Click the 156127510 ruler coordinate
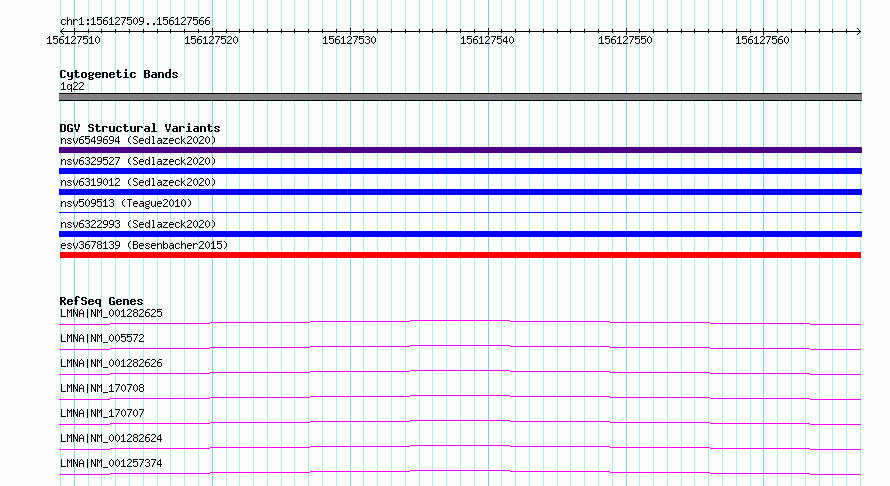Image resolution: width=890 pixels, height=486 pixels. point(73,40)
